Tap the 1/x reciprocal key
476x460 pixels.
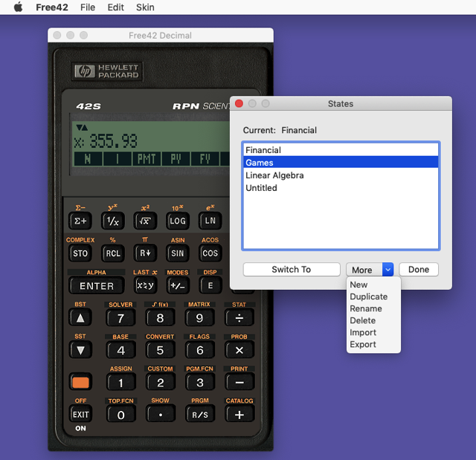[x=113, y=221]
